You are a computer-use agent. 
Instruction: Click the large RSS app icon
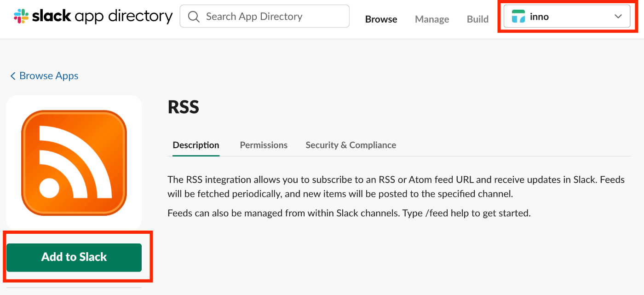pyautogui.click(x=74, y=163)
